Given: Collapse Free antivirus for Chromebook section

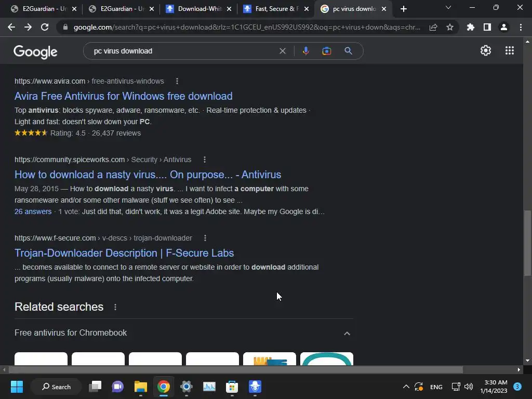Looking at the screenshot, I should (x=347, y=334).
